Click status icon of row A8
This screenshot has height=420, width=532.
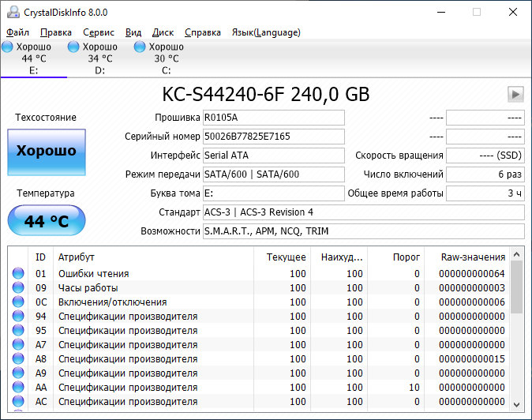18,359
